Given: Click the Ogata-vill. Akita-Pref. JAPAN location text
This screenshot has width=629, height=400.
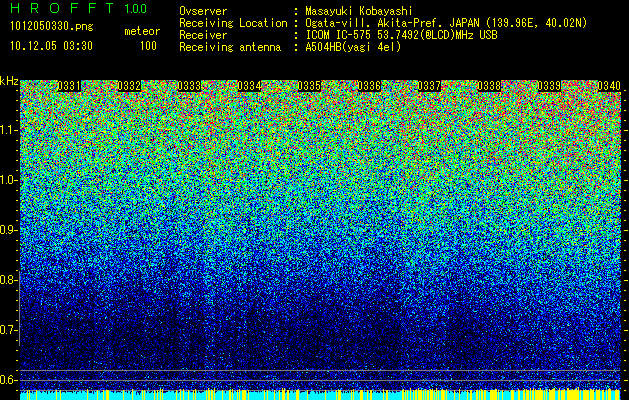Looking at the screenshot, I should [x=446, y=23].
